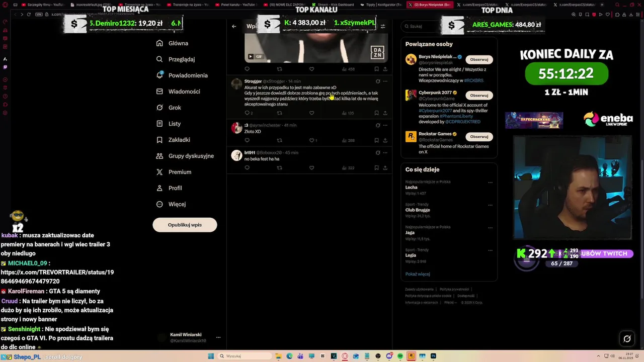644x362 pixels.
Task: Click the Grupy dyskusyjne people icon
Action: [x=159, y=156]
